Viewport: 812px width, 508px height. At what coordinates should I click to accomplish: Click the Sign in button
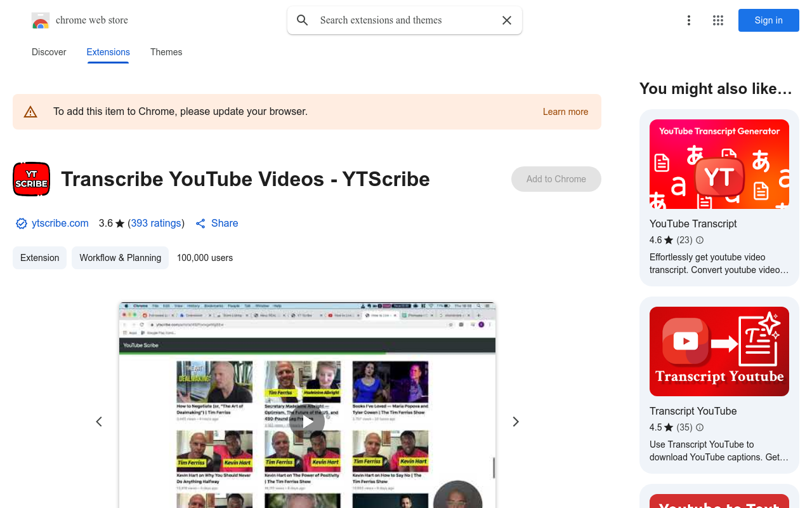pyautogui.click(x=769, y=20)
